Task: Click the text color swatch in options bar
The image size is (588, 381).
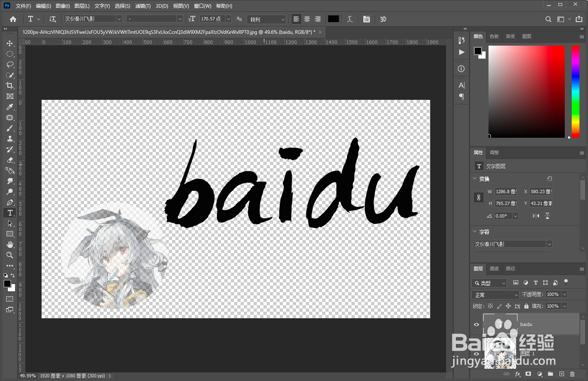Action: [334, 19]
